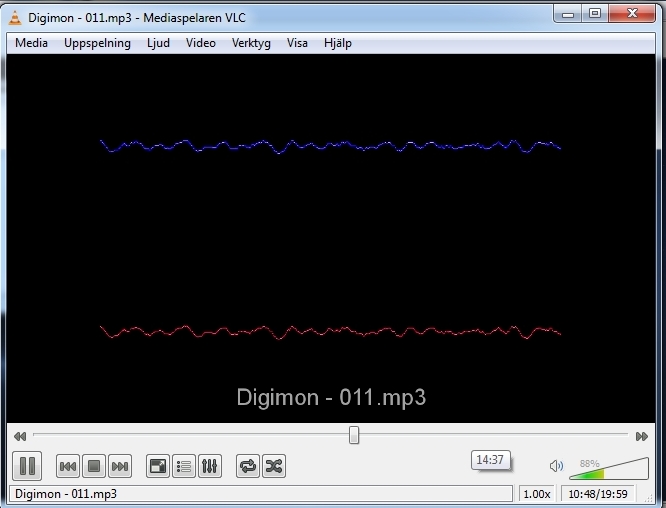The image size is (666, 508).
Task: Click the 10:48/19:59 elapsed time display
Action: (600, 494)
